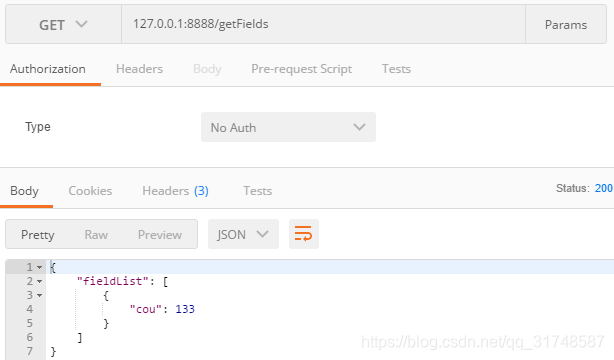Switch to the request Headers tab
Viewport: 614px width, 360px height.
coord(139,69)
